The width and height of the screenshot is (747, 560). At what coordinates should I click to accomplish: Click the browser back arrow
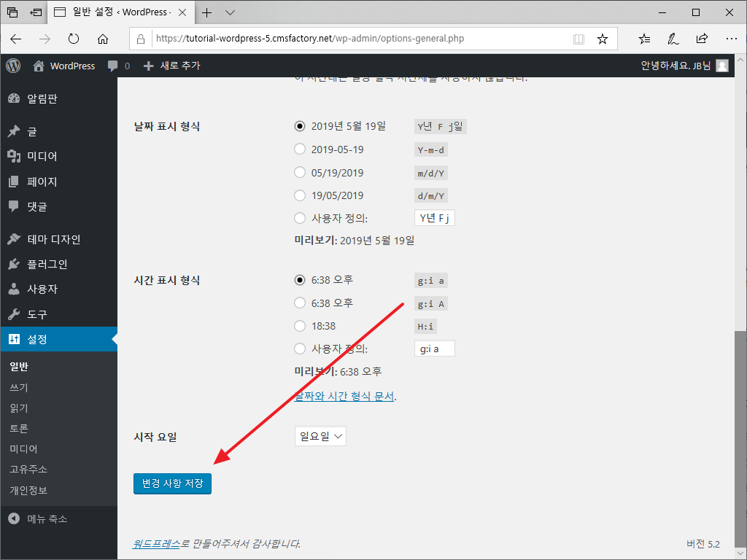(x=16, y=39)
